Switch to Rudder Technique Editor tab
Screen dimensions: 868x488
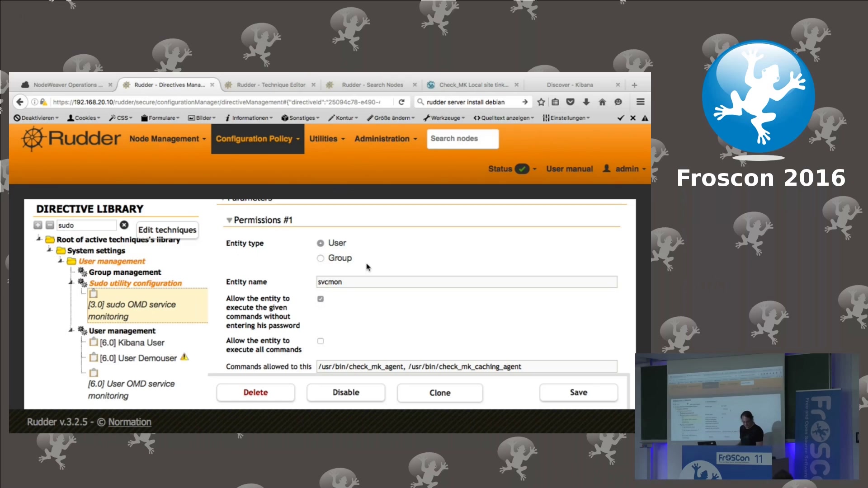[x=271, y=85]
